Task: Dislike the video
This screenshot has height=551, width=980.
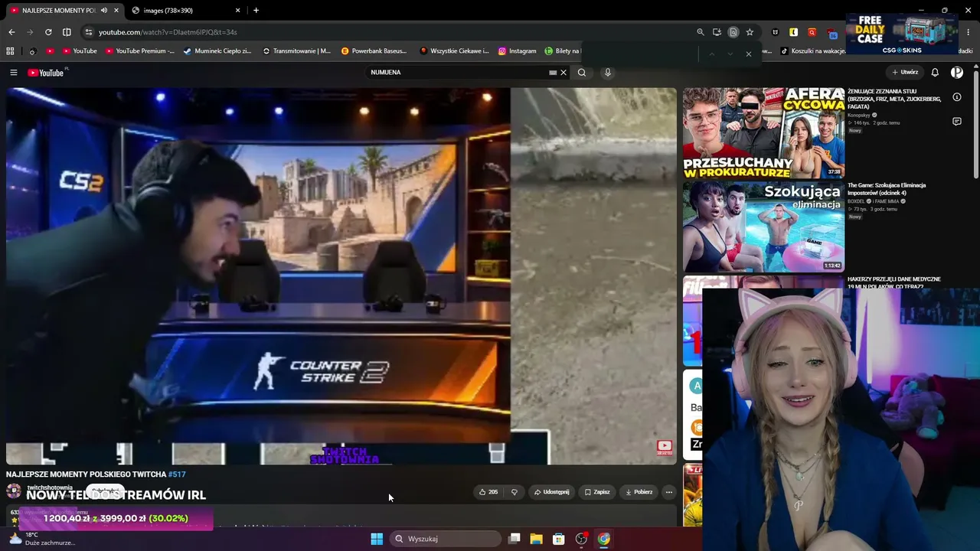Action: point(514,492)
